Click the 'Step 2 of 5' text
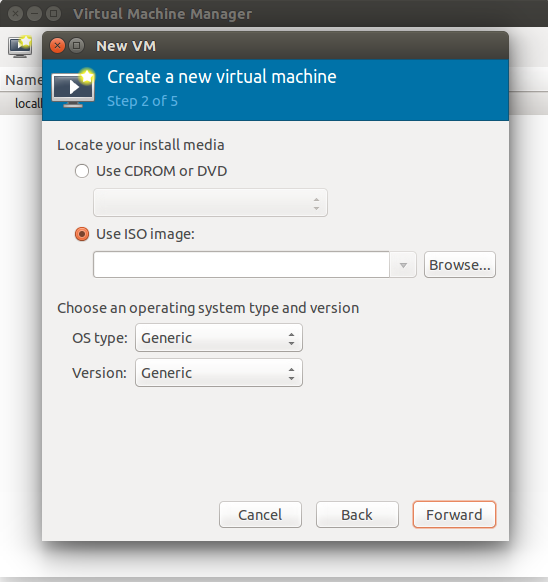Screen dimensions: 548x582 pyautogui.click(x=142, y=101)
